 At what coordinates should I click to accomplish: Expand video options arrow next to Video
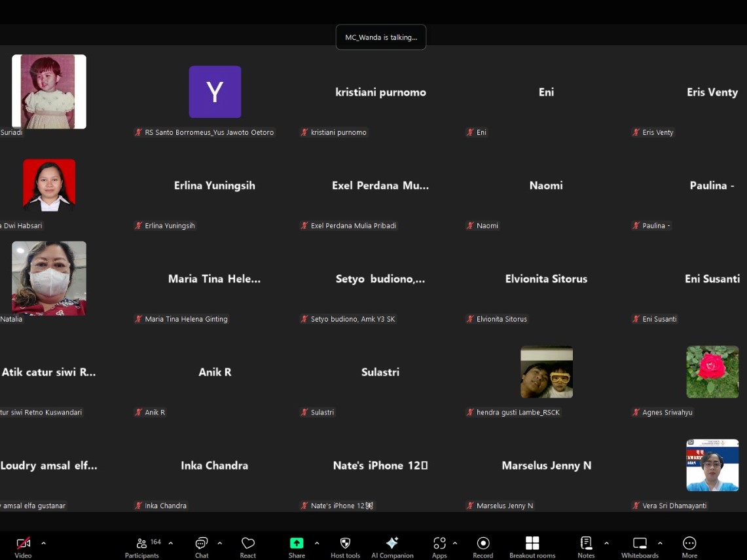(44, 543)
